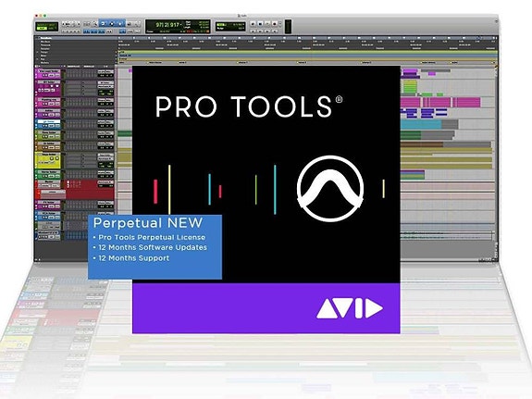
Task: Select the Selector tool in the edit toolbar
Action: 112,24
